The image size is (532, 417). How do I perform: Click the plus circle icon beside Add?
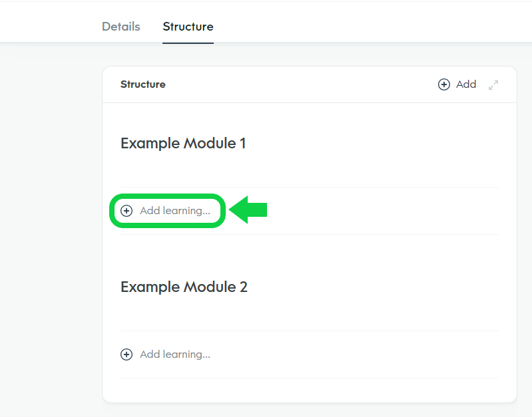(444, 84)
